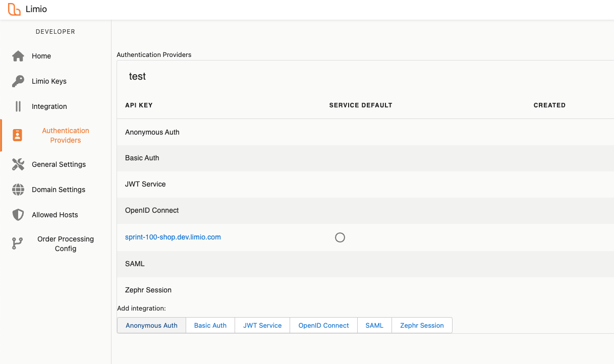Go to General Settings page
This screenshot has width=614, height=364.
pos(59,164)
